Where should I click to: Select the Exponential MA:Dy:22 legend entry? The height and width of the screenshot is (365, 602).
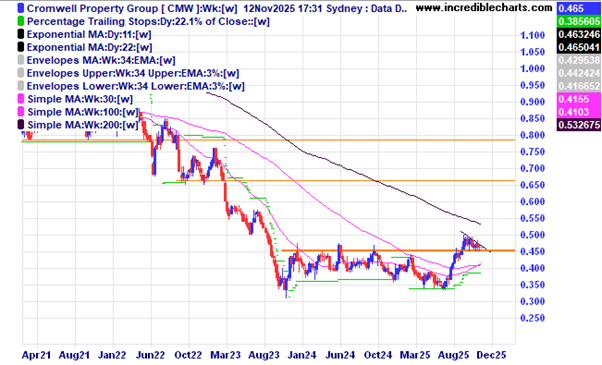click(89, 47)
